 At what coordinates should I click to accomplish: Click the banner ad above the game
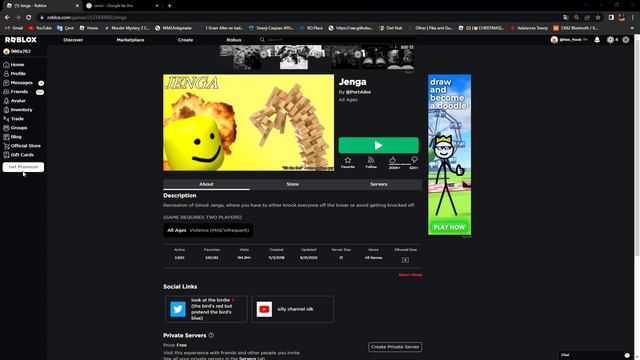(x=317, y=57)
